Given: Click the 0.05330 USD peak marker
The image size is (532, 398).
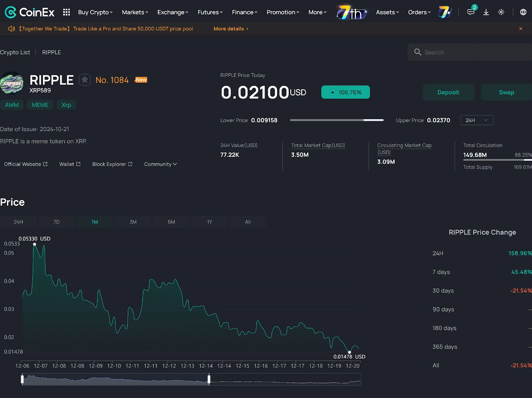Looking at the screenshot, I should coord(35,244).
